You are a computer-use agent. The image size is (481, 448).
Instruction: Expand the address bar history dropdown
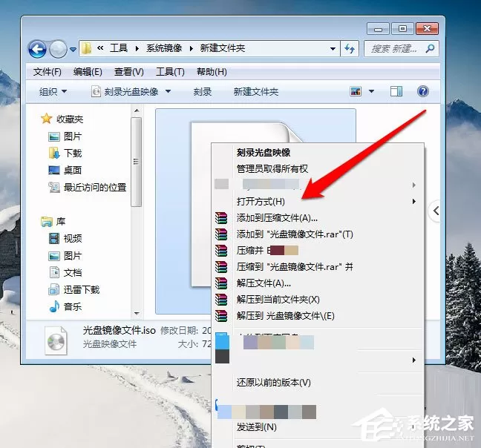[x=333, y=49]
